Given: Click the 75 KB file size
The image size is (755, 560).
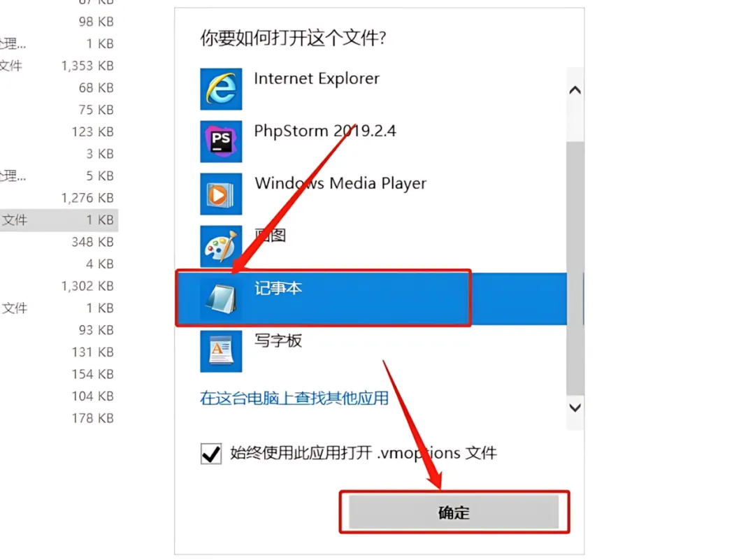Looking at the screenshot, I should [x=96, y=110].
